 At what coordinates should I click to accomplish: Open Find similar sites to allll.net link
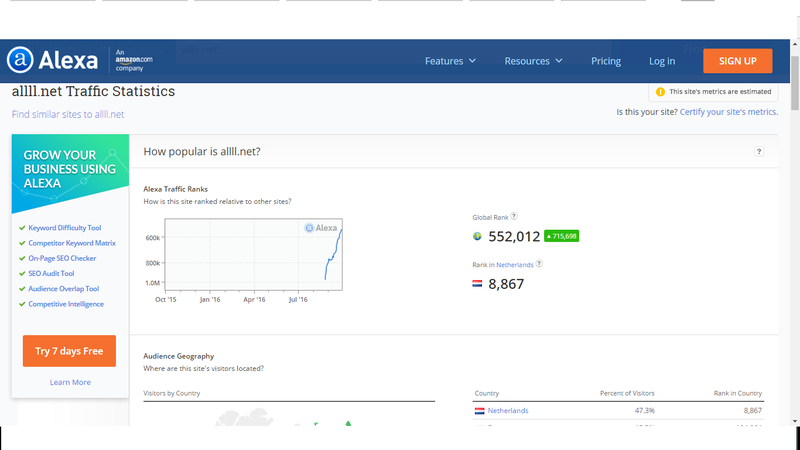click(68, 114)
